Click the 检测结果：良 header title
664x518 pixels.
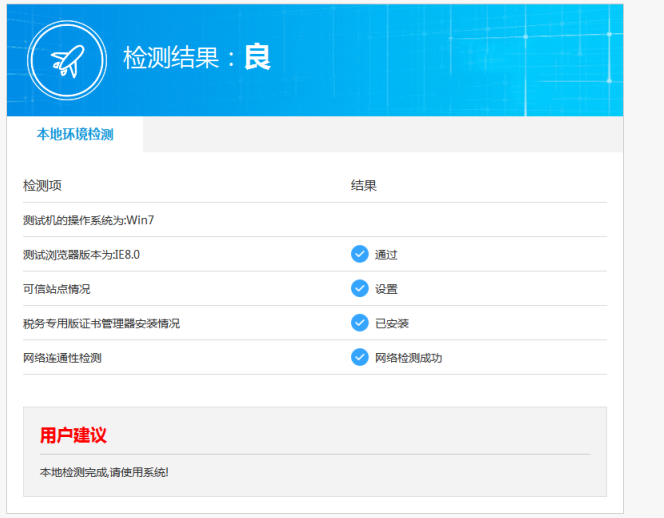tap(197, 58)
